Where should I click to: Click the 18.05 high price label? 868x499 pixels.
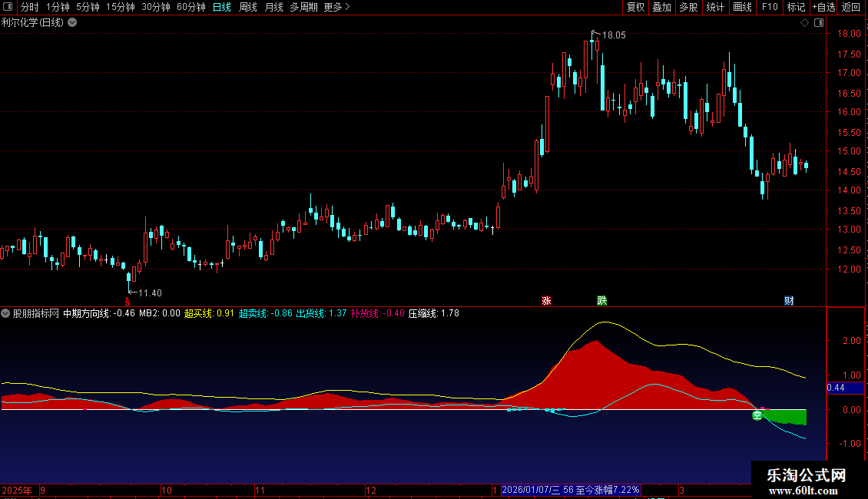(x=613, y=35)
